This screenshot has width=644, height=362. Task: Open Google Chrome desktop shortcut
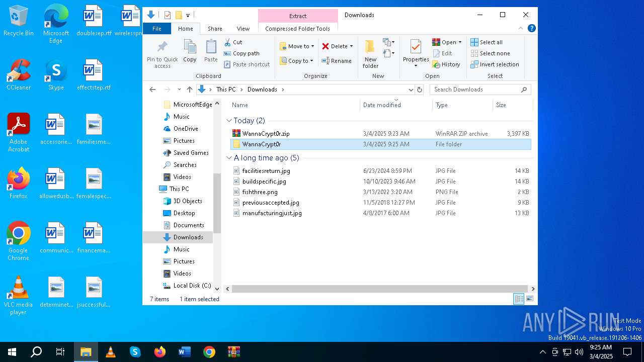(19, 241)
